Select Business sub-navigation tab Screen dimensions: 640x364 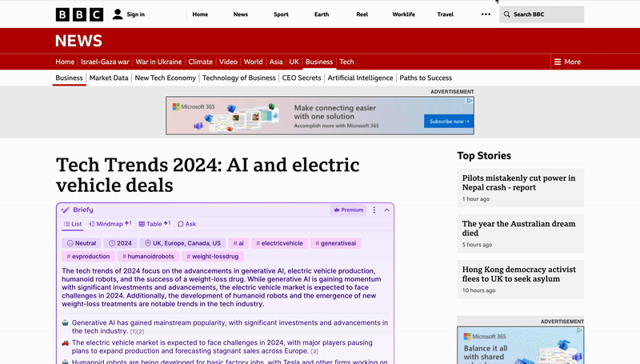(x=69, y=78)
